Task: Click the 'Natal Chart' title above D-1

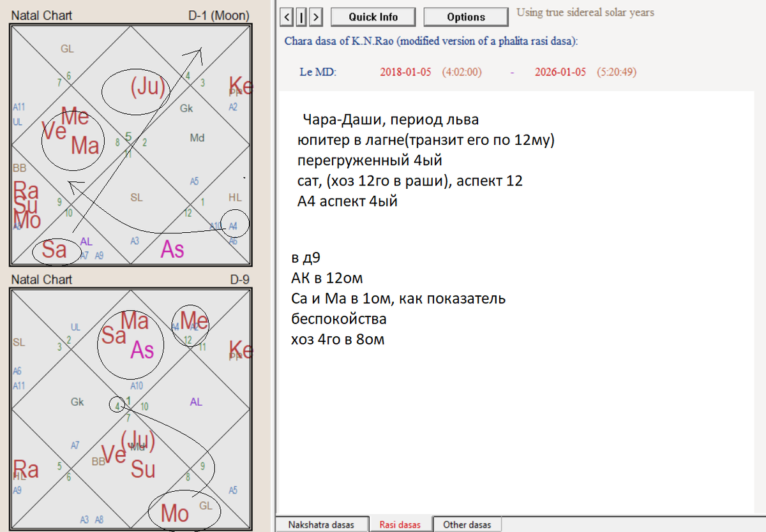Action: coord(42,15)
